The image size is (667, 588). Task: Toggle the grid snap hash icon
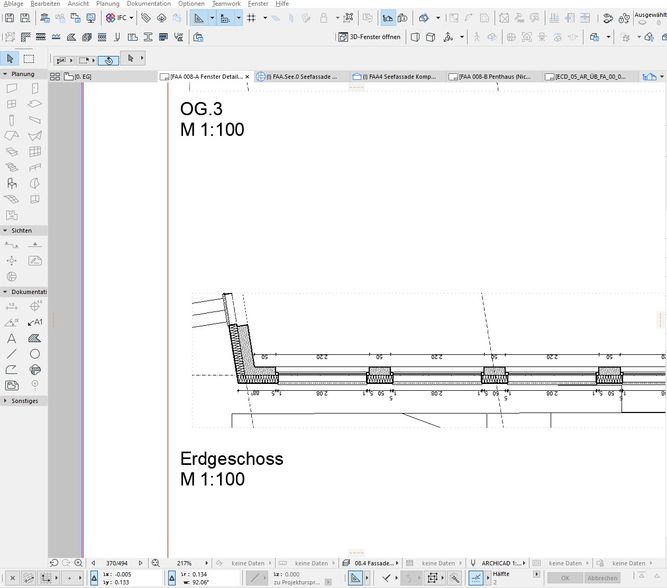(251, 18)
